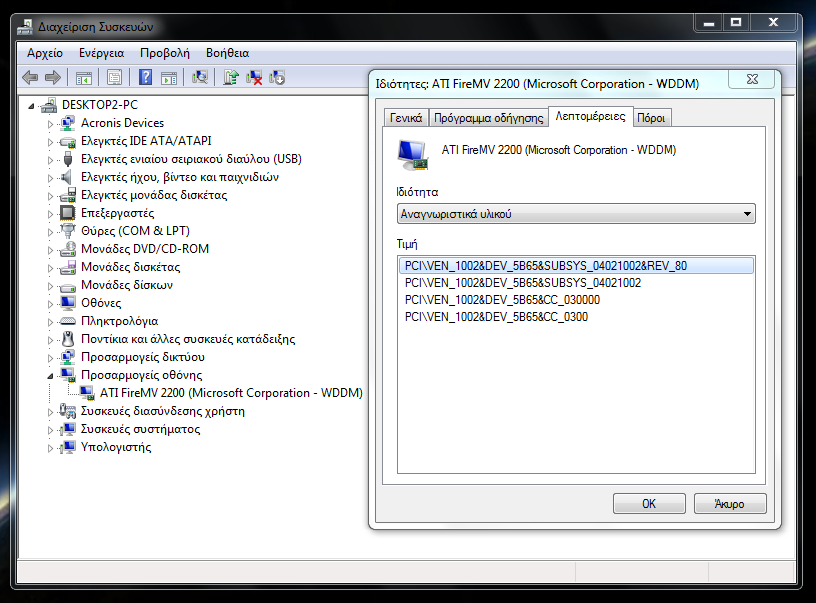The width and height of the screenshot is (816, 603).
Task: Select the Συσκευές συστήματος tree item
Action: [141, 429]
